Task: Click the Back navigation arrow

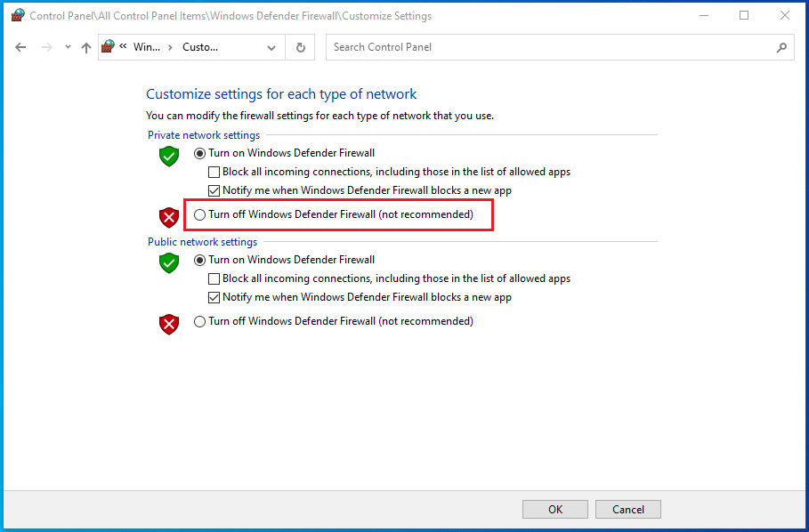Action: [20, 47]
